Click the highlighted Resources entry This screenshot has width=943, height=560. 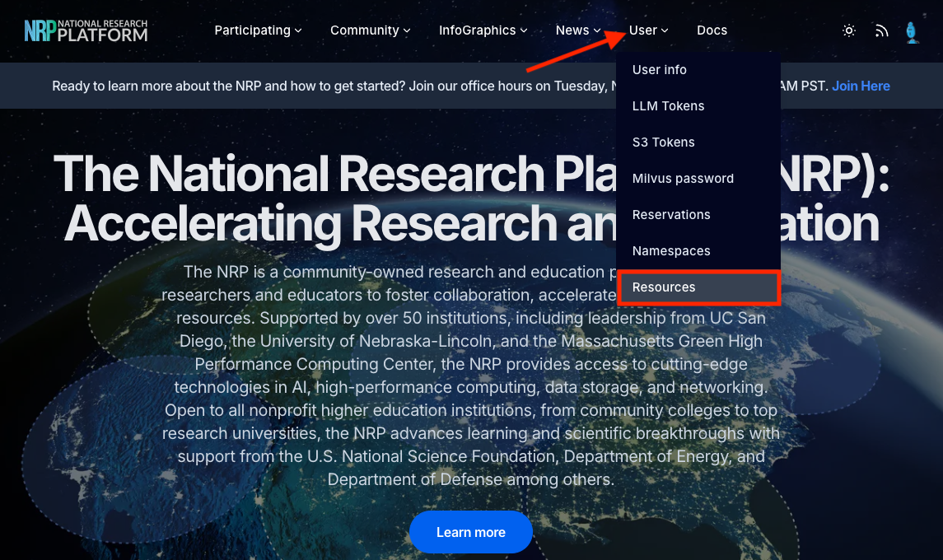[663, 287]
